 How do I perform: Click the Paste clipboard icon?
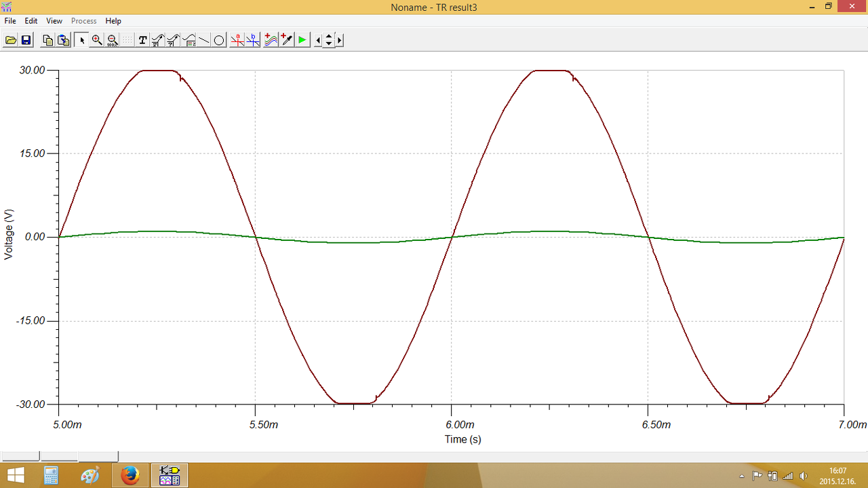[x=63, y=40]
